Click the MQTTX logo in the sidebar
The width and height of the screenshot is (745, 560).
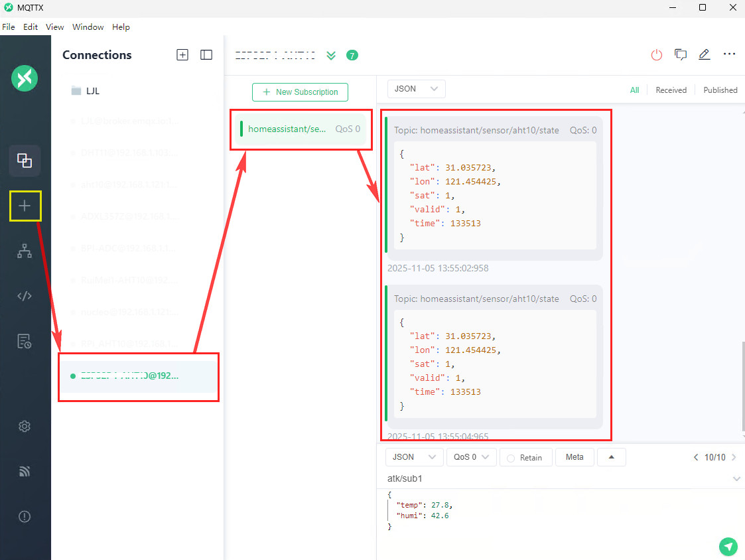pos(25,78)
